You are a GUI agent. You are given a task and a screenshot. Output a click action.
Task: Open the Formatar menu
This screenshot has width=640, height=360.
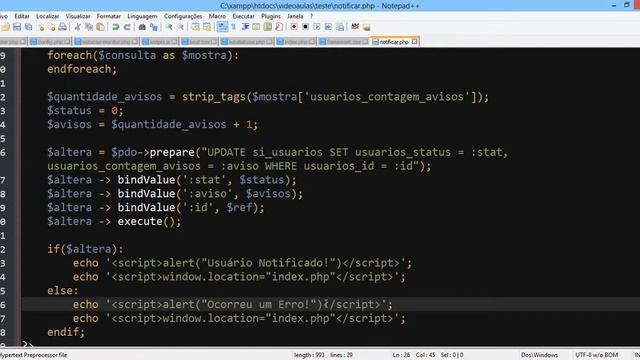[x=109, y=16]
